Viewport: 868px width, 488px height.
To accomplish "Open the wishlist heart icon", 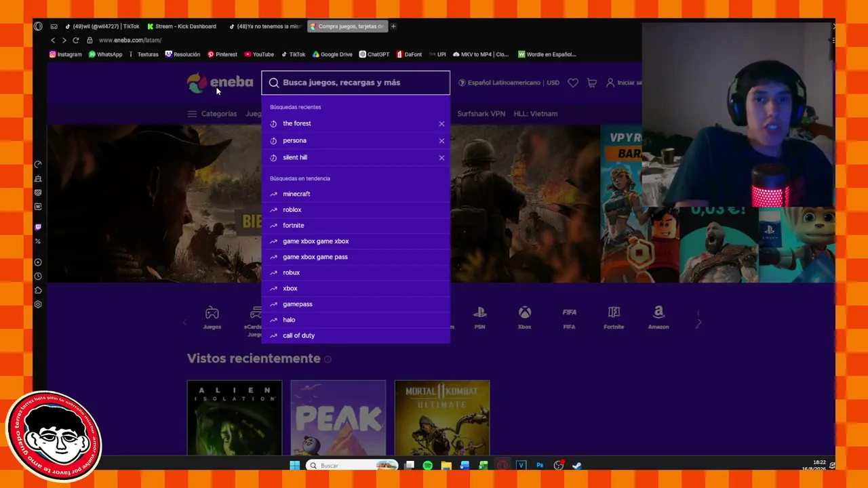I will click(573, 83).
